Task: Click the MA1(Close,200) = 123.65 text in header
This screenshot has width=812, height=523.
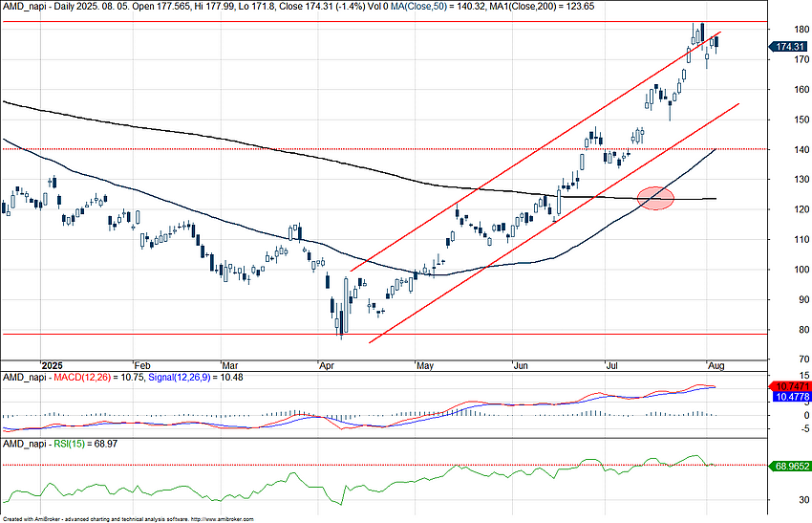Action: [535, 7]
